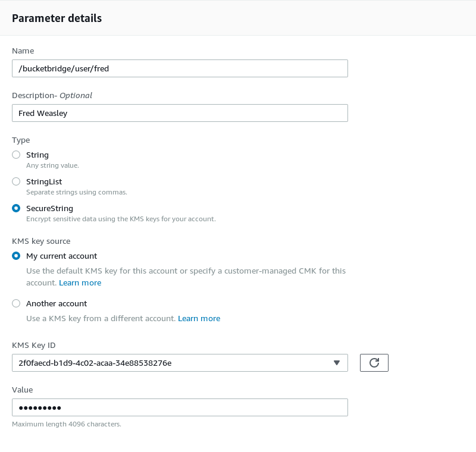Click the Parameter details heading
The width and height of the screenshot is (476, 452).
[x=57, y=18]
